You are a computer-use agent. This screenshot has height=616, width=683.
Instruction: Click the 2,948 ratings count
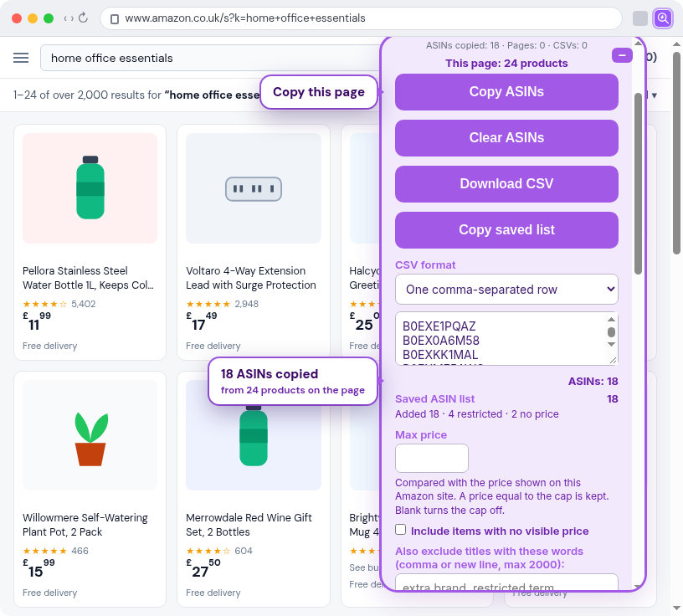(x=247, y=304)
